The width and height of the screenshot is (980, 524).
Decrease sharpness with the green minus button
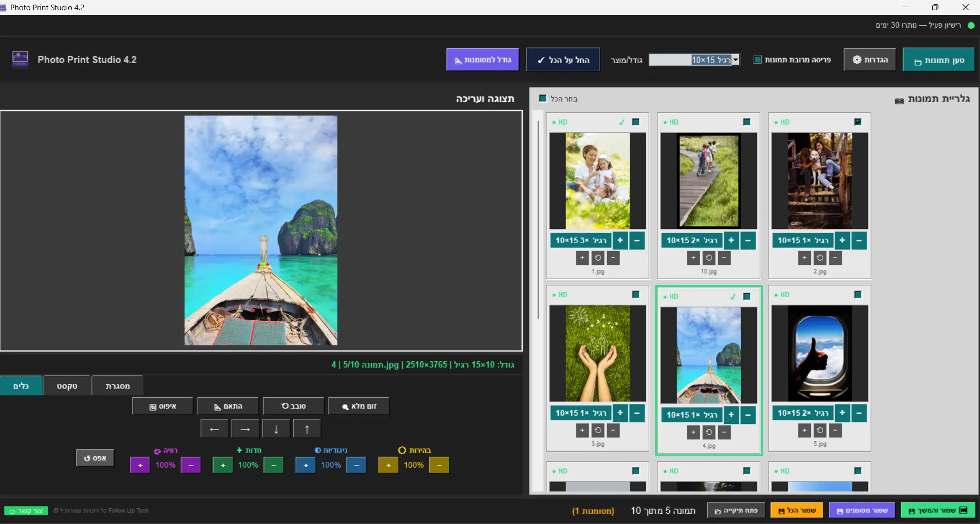(274, 465)
